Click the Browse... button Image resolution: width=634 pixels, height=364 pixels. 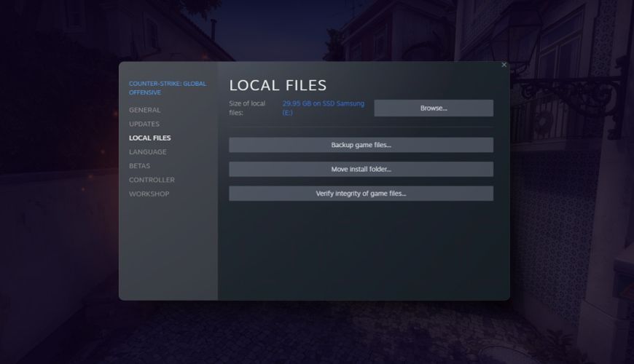[x=434, y=108]
